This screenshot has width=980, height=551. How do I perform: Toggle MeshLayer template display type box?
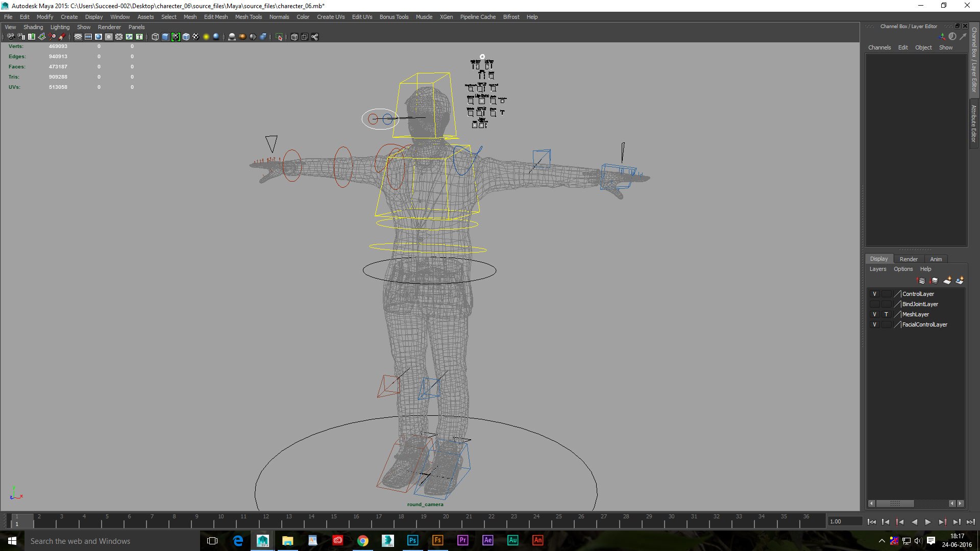(886, 314)
